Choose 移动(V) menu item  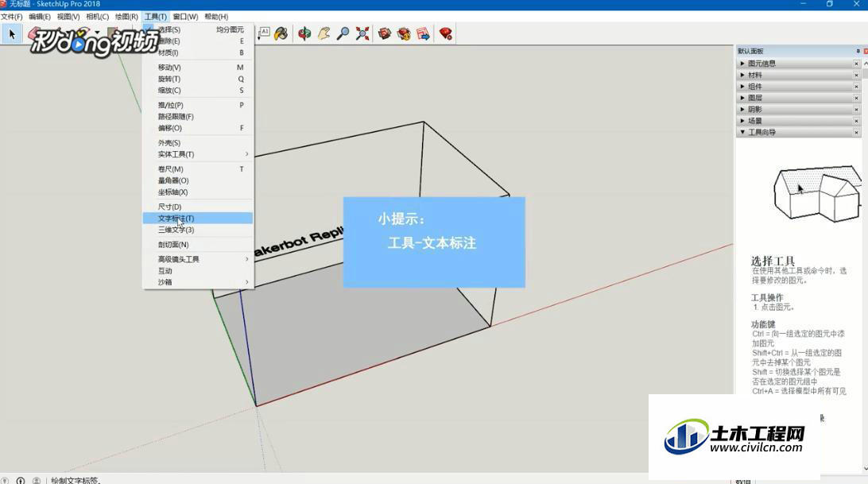pos(198,68)
